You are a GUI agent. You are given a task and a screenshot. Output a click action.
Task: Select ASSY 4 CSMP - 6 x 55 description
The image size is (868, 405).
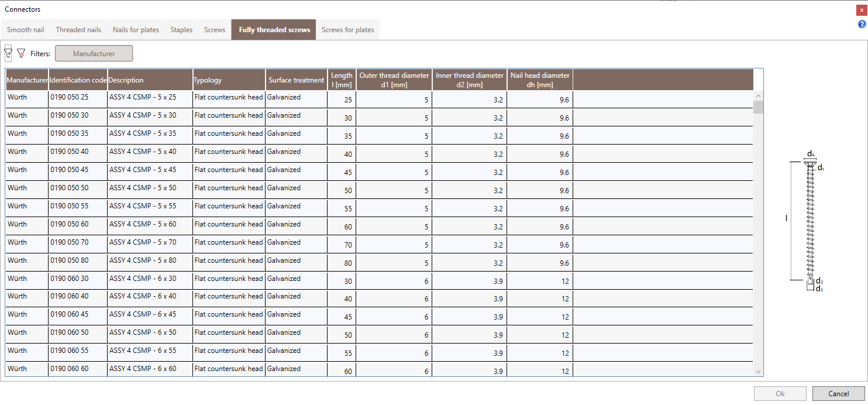(x=143, y=351)
